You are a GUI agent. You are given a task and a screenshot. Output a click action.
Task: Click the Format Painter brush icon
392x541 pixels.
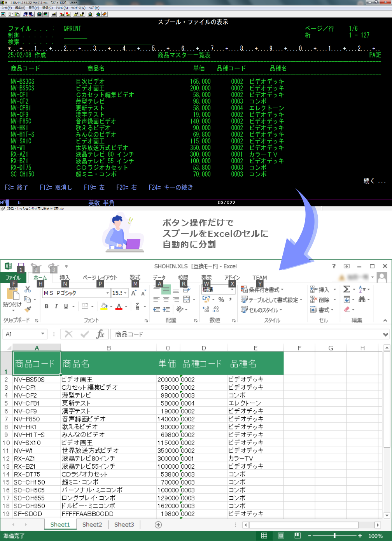coord(27,309)
